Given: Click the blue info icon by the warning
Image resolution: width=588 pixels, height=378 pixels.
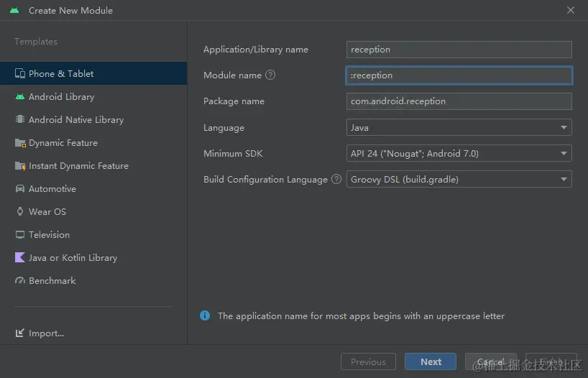Looking at the screenshot, I should (205, 315).
